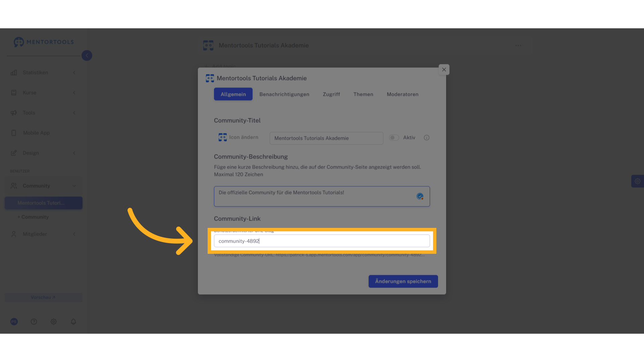Collapse the Community menu chevron
This screenshot has height=362, width=644.
point(74,186)
